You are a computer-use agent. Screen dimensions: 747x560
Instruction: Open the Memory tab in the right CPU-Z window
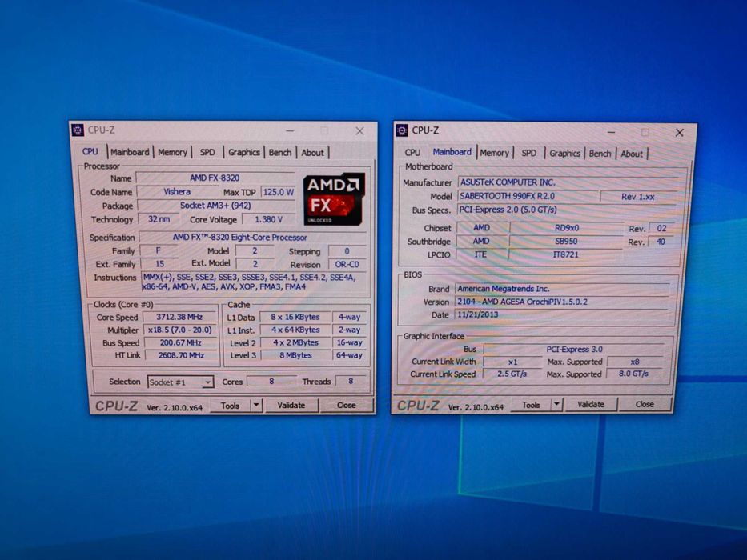tap(495, 153)
